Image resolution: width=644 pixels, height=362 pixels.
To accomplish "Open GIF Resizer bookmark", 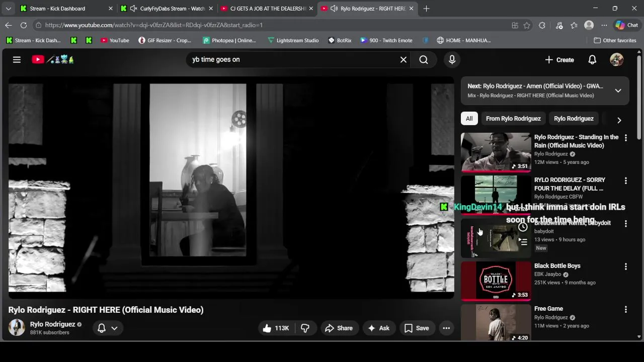I will coord(165,40).
